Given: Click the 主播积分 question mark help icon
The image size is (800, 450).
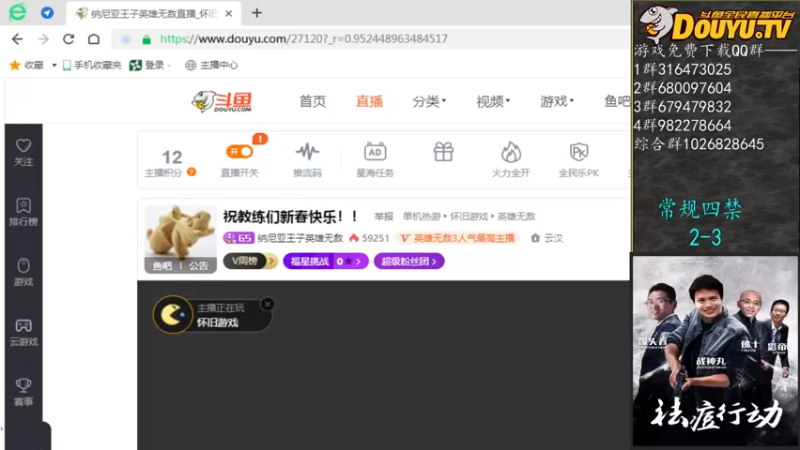Looking at the screenshot, I should pos(191,172).
